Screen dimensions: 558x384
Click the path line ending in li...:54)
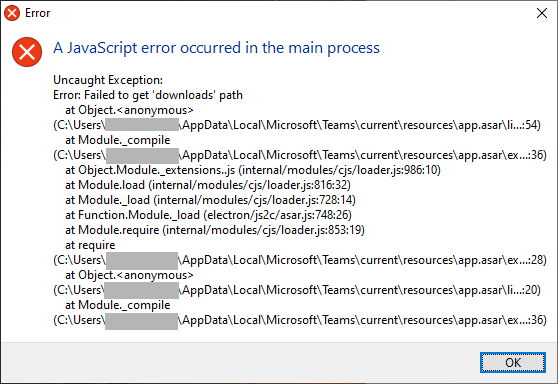point(297,125)
